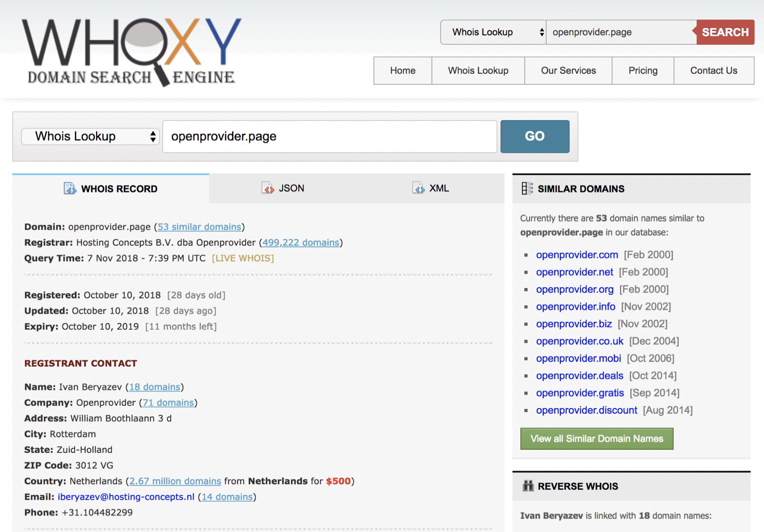Screen dimensions: 764x532
Task: Click the main openprovider.page input field
Action: coord(330,136)
